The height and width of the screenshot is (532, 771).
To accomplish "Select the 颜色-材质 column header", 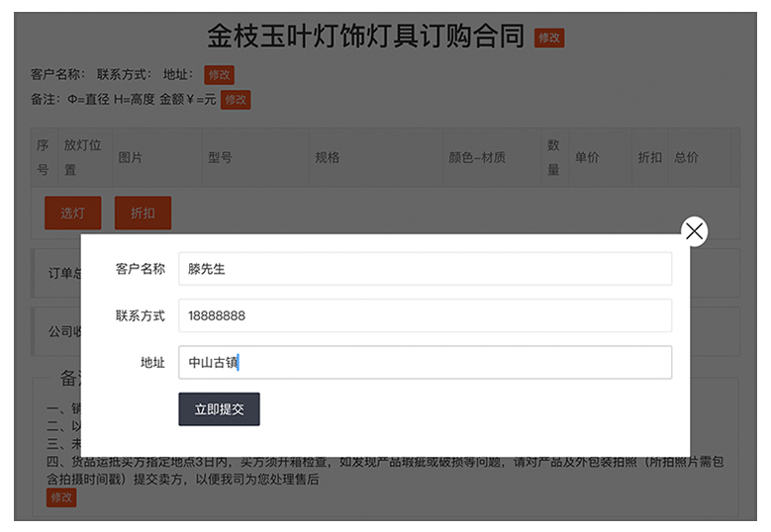I will 477,157.
